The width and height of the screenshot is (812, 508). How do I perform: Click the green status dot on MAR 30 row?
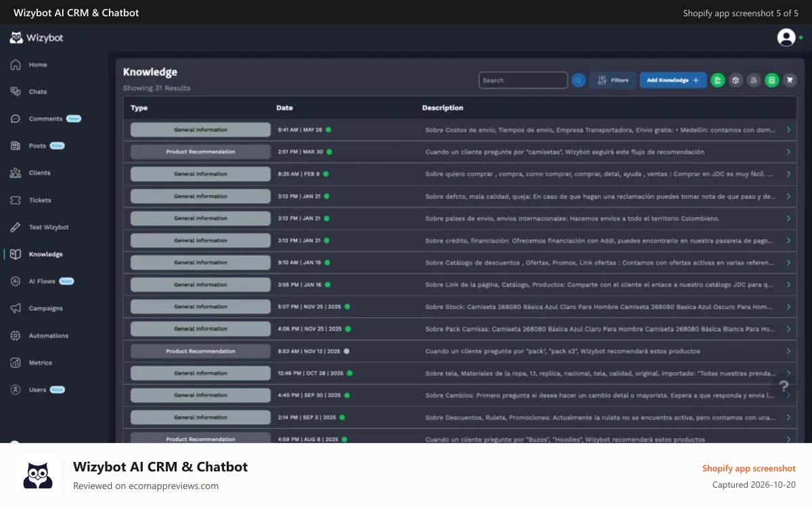(330, 152)
